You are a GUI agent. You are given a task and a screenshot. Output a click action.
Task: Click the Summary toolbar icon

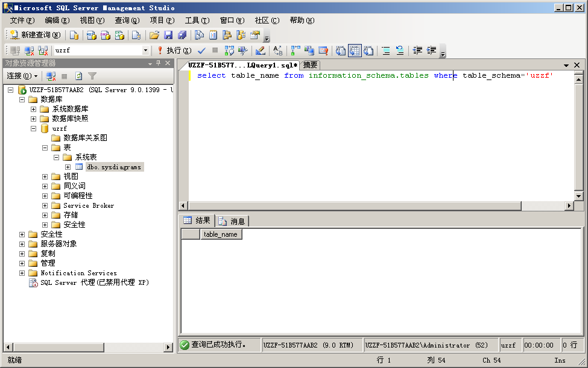[213, 35]
